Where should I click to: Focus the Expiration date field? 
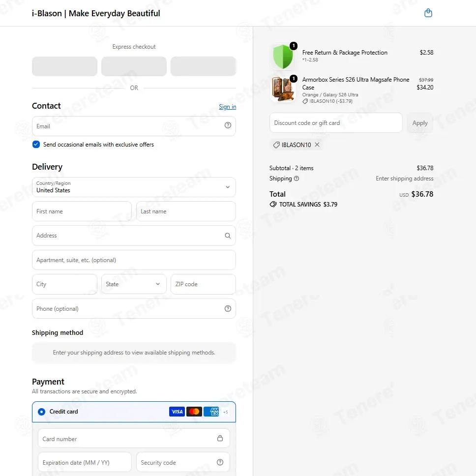85,462
